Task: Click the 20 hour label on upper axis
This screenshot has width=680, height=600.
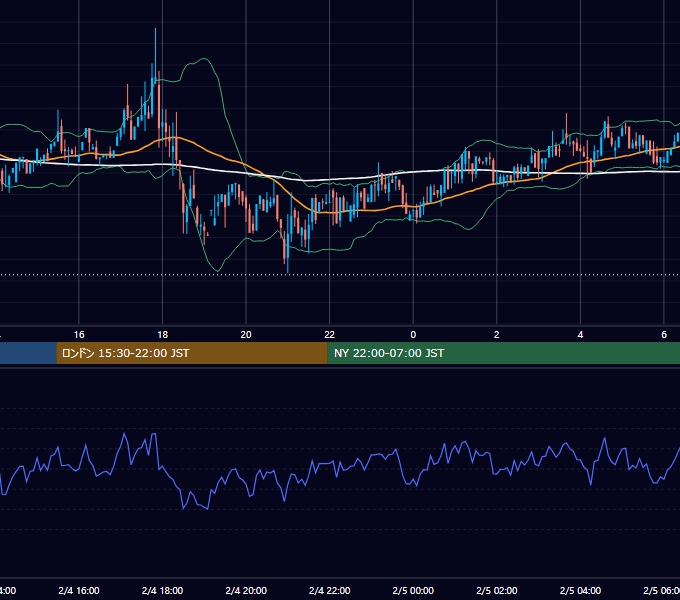Action: [246, 335]
